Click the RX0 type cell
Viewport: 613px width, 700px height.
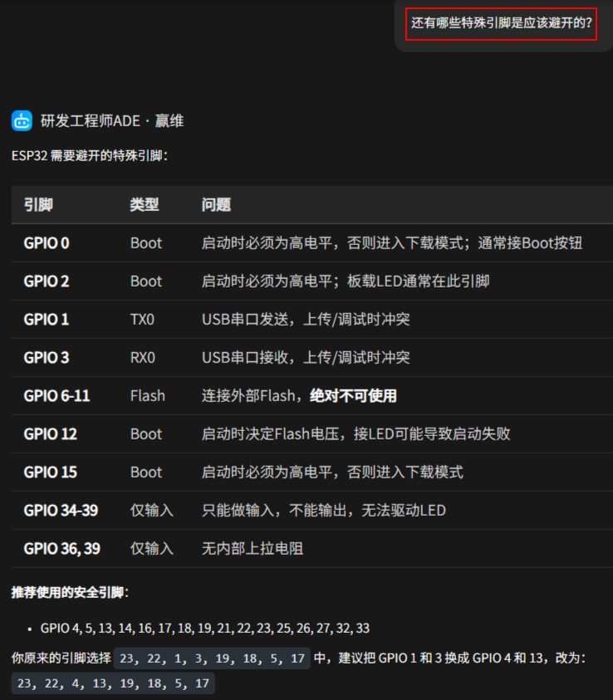click(x=142, y=358)
